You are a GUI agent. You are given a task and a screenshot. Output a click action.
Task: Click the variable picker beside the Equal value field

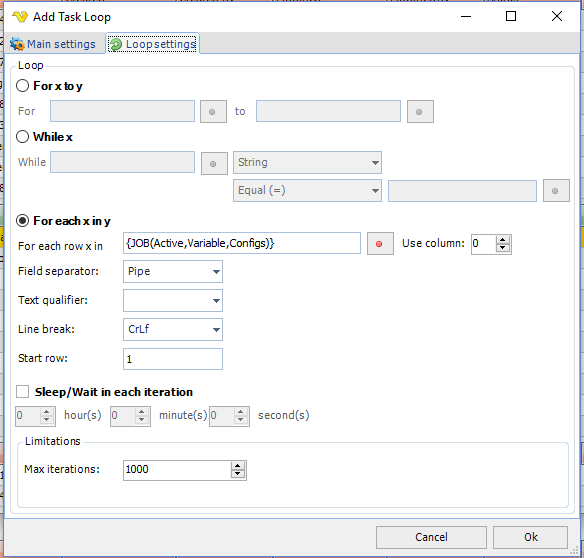[x=556, y=191]
